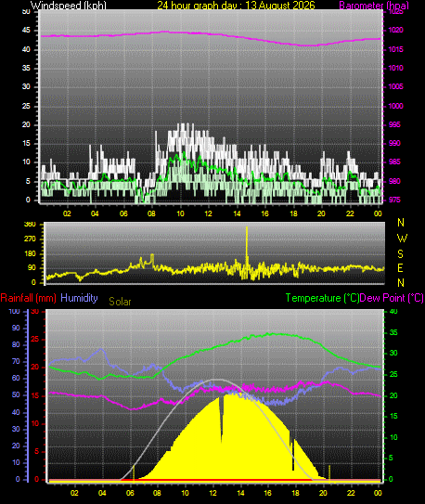
Task: Click the 1010 barometer axis value
Action: 395,68
